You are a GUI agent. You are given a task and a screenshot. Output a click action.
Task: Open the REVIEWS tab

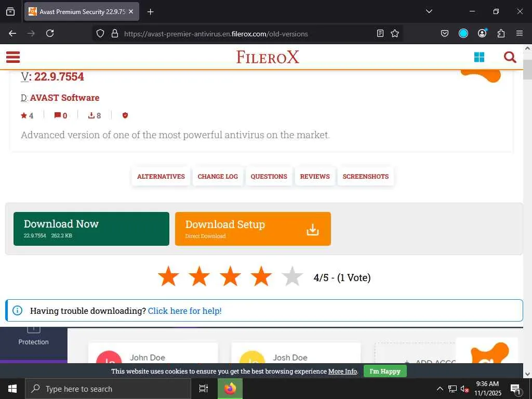coord(315,177)
